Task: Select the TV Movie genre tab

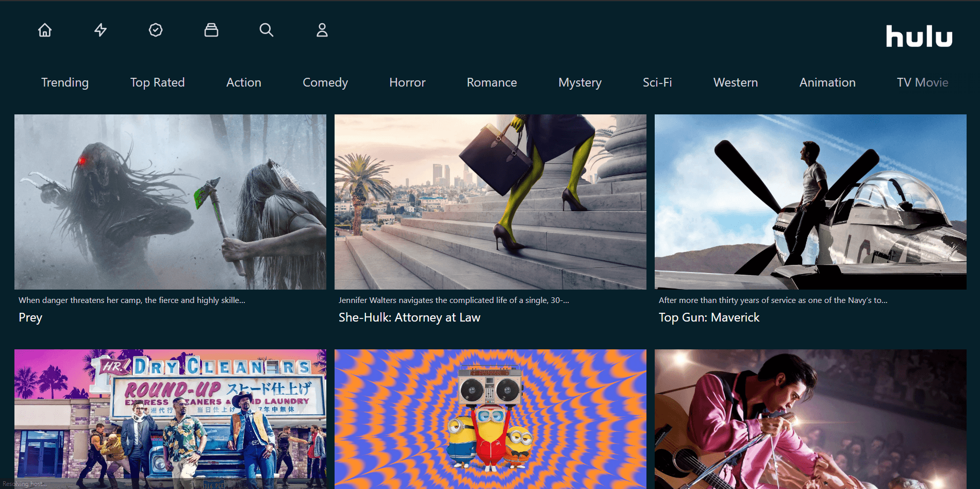Action: [x=923, y=82]
